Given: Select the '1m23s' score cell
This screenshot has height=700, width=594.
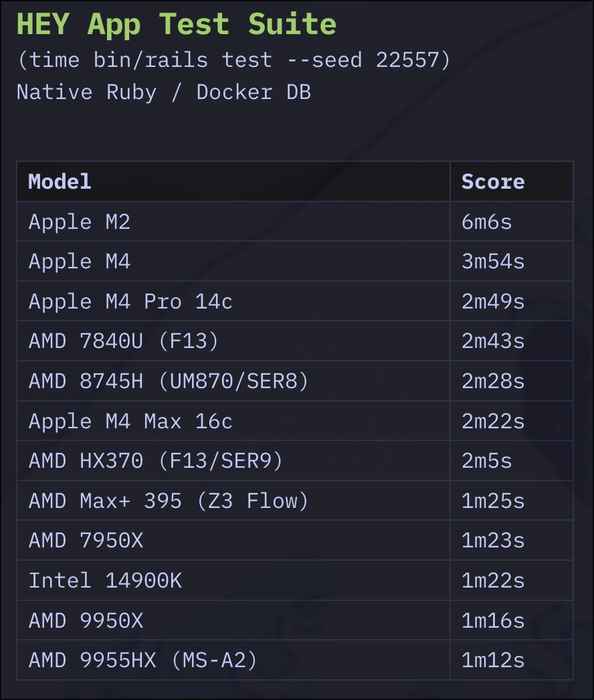Looking at the screenshot, I should pos(512,541).
